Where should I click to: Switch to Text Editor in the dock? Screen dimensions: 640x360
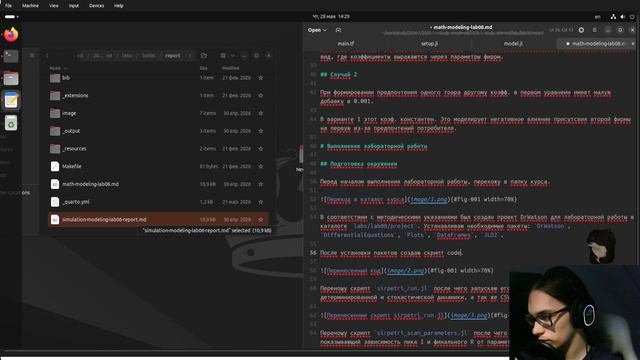click(x=11, y=100)
